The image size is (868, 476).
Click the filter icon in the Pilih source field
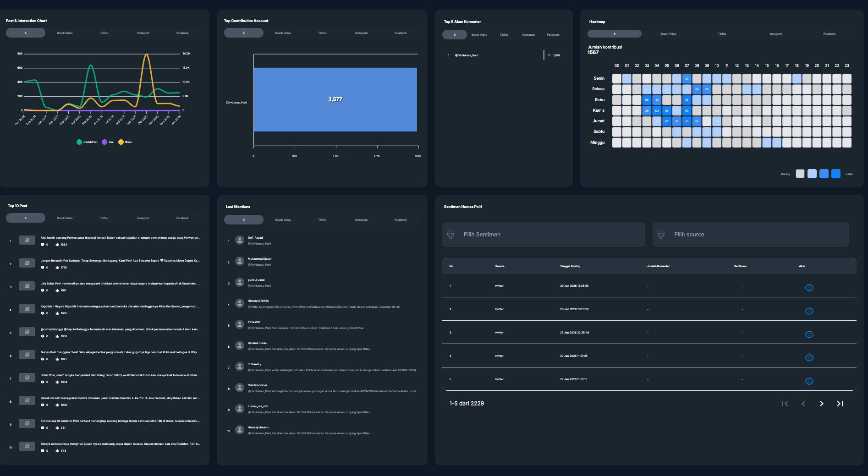click(660, 234)
